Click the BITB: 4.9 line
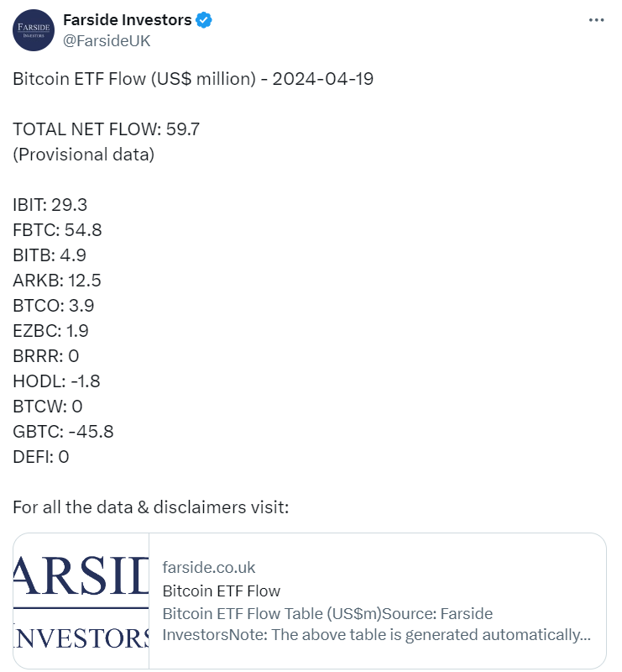The height and width of the screenshot is (672, 622). tap(50, 255)
